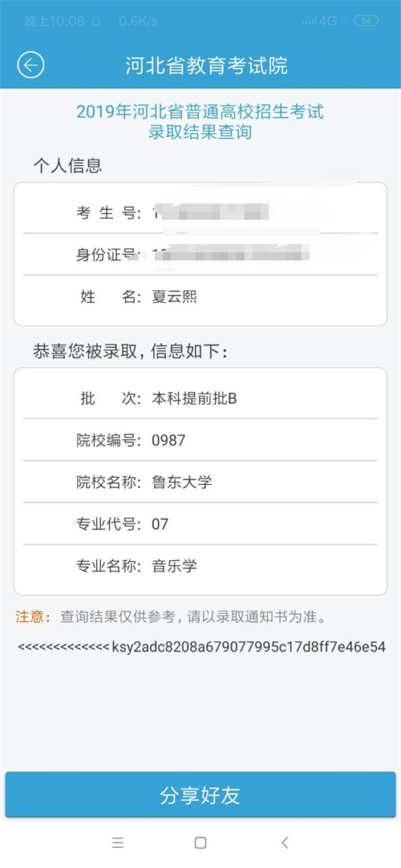Click the 注意 notice text
This screenshot has width=401, height=868.
[171, 616]
